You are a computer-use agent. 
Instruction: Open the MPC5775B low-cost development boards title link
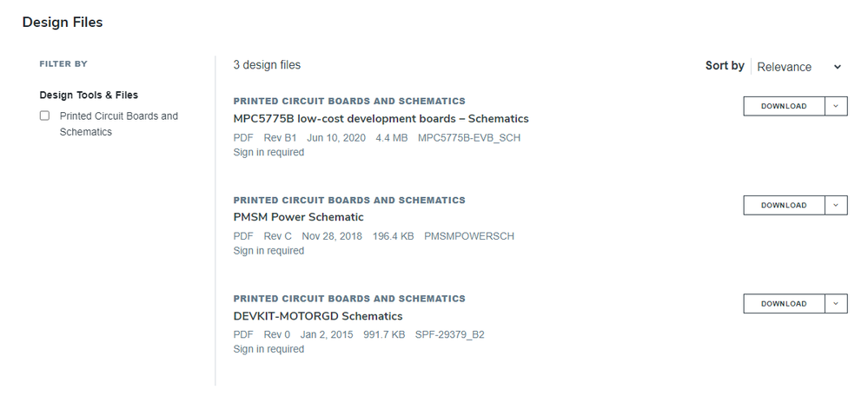[x=381, y=119]
